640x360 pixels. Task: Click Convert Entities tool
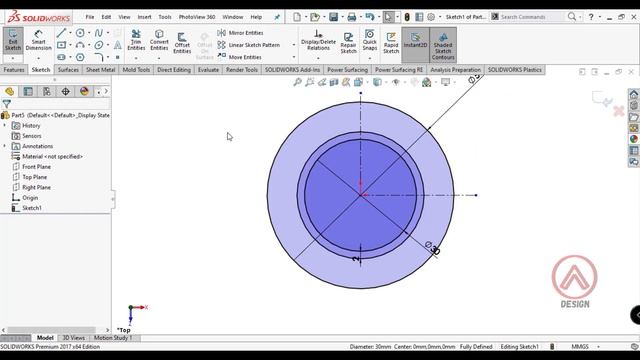pyautogui.click(x=159, y=40)
